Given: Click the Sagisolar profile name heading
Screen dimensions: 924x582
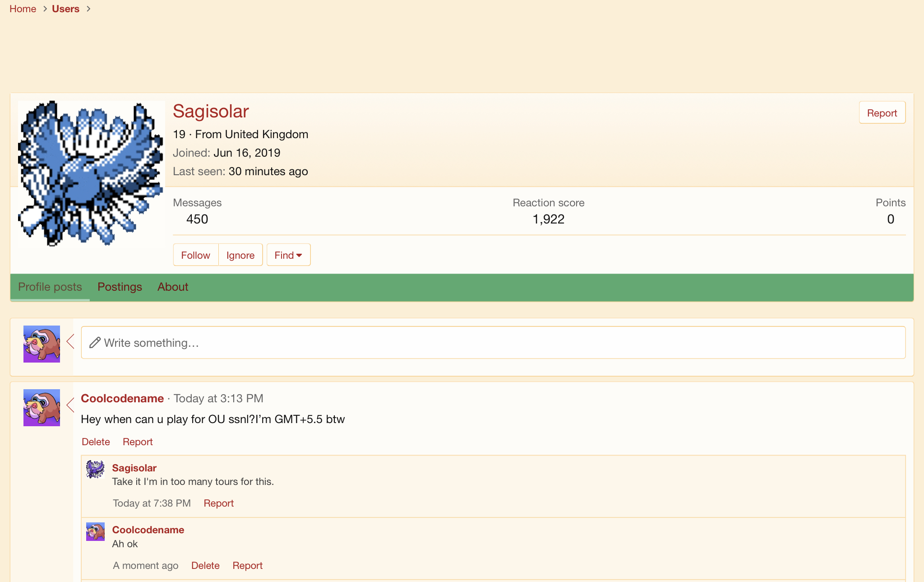Looking at the screenshot, I should 211,111.
